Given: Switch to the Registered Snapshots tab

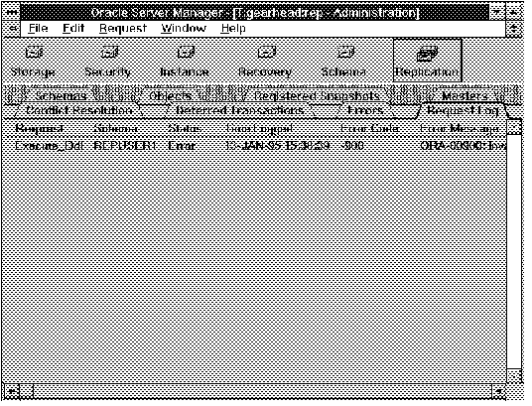Looking at the screenshot, I should pos(317,96).
